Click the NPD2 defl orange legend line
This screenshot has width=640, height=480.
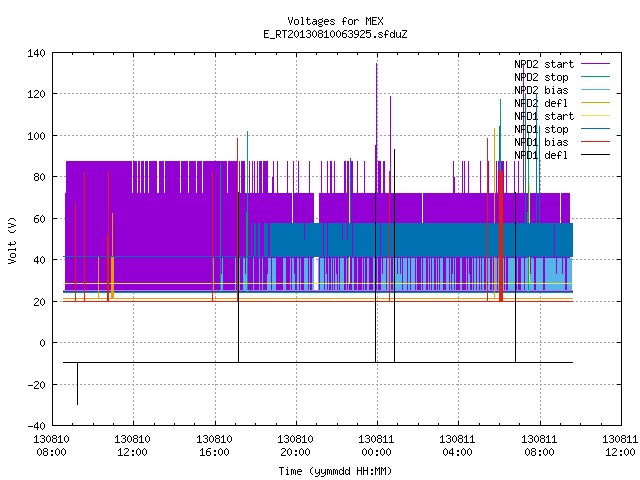click(595, 103)
